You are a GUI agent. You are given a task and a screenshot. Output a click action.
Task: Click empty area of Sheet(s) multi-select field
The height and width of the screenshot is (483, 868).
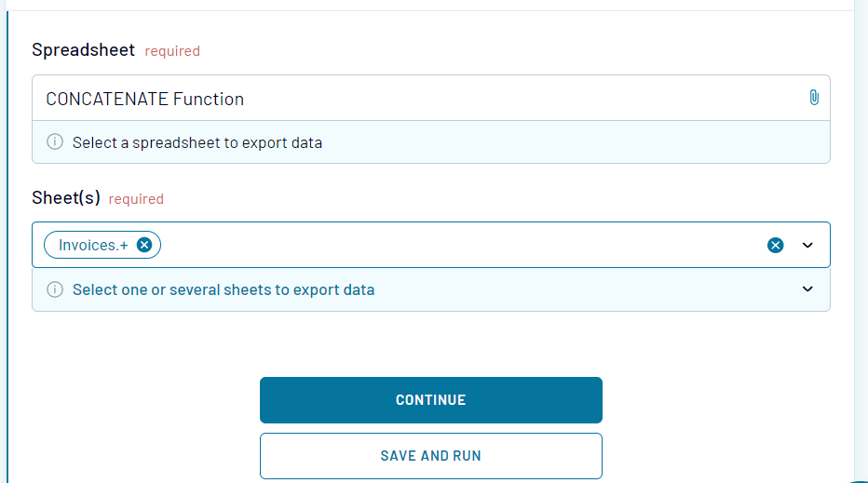(x=459, y=245)
